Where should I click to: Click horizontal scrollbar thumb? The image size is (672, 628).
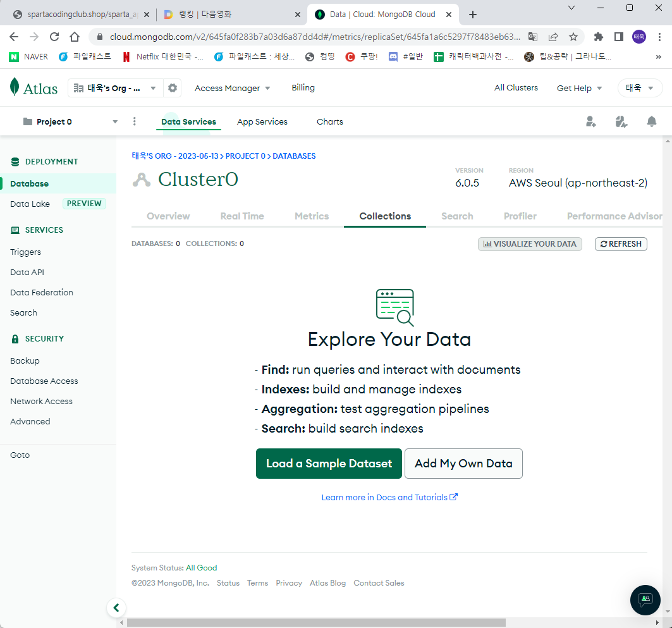point(316,622)
